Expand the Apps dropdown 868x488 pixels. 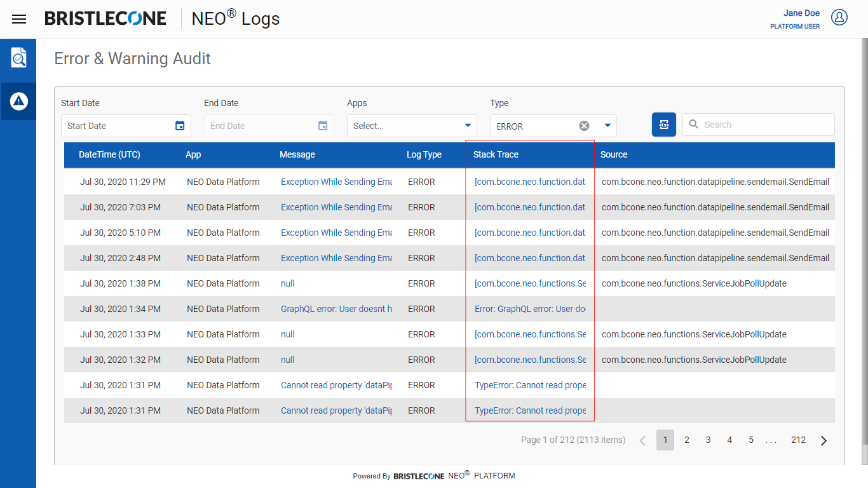pyautogui.click(x=468, y=126)
